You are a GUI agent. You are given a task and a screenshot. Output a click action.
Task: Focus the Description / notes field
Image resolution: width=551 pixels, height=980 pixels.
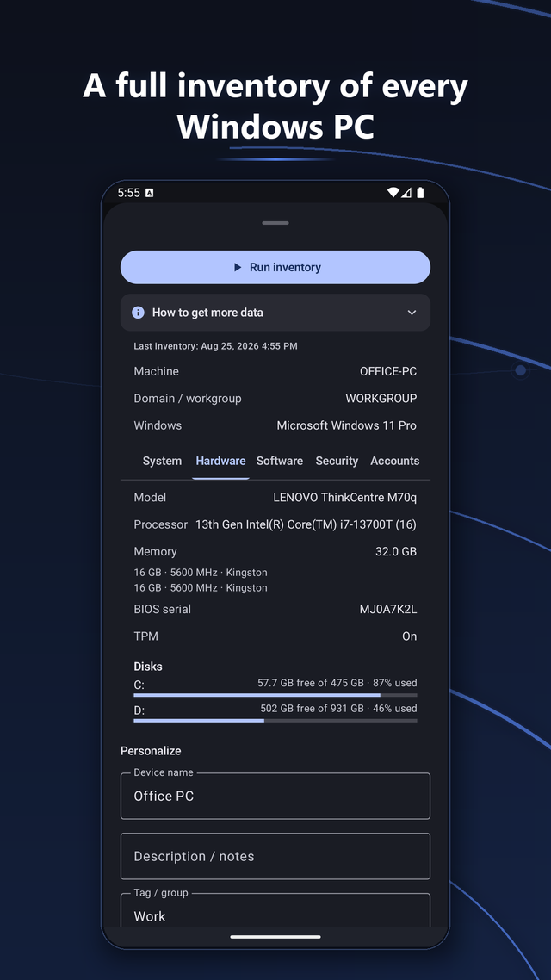point(275,856)
